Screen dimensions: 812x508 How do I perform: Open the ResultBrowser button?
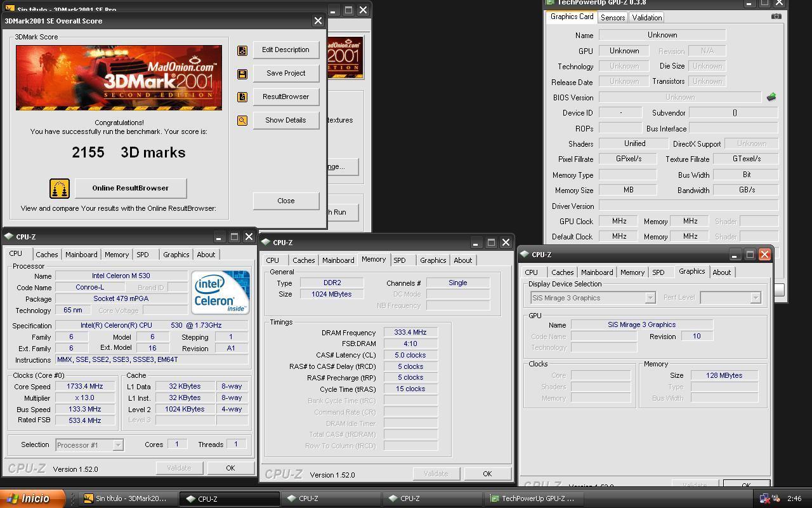pyautogui.click(x=285, y=97)
